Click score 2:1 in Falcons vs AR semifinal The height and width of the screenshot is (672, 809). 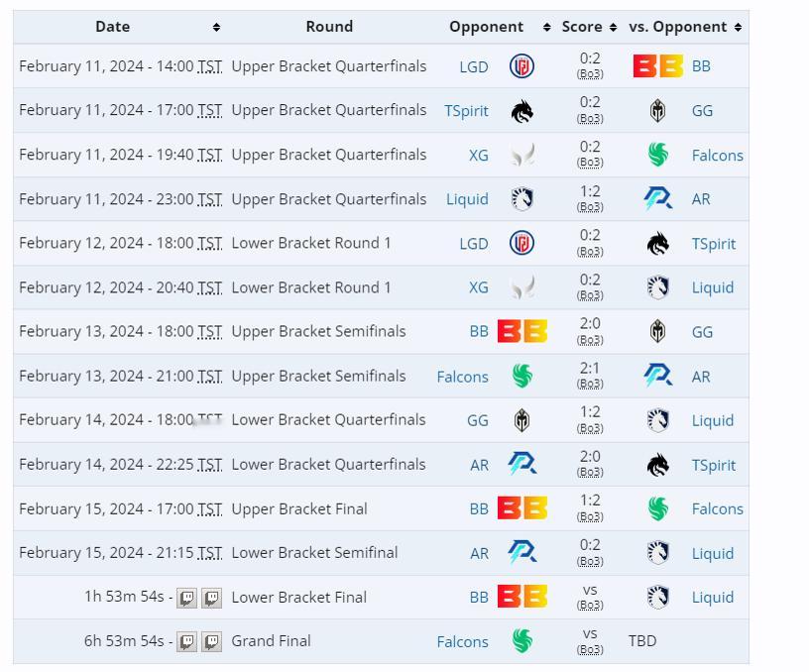tap(590, 369)
